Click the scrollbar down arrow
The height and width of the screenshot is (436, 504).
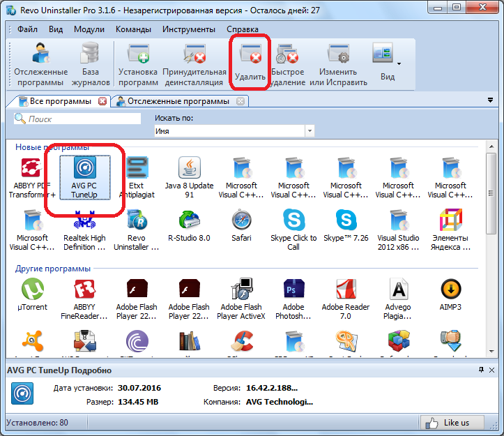coord(491,352)
